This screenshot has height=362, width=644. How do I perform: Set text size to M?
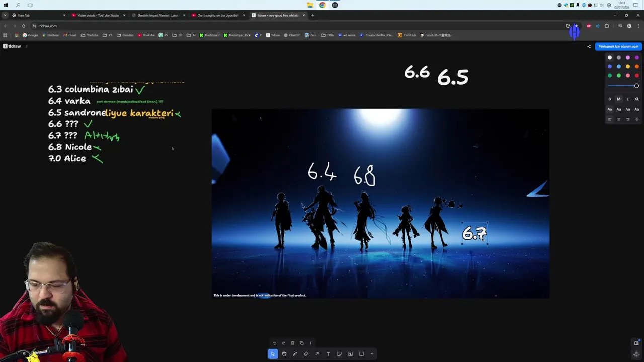point(619,99)
